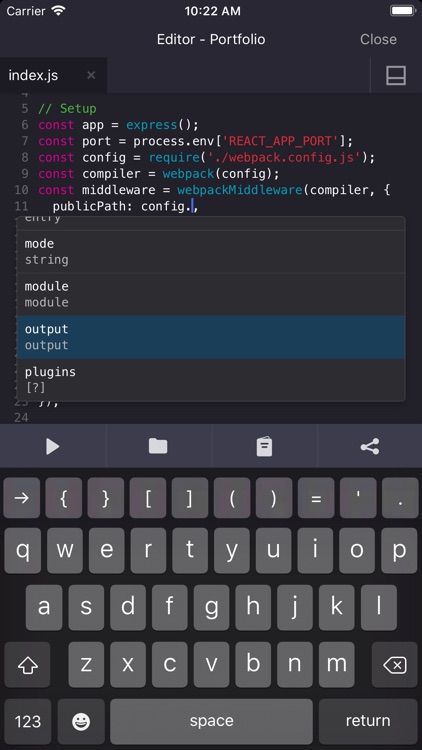Tap 'publicPath' in line 11

tap(89, 206)
